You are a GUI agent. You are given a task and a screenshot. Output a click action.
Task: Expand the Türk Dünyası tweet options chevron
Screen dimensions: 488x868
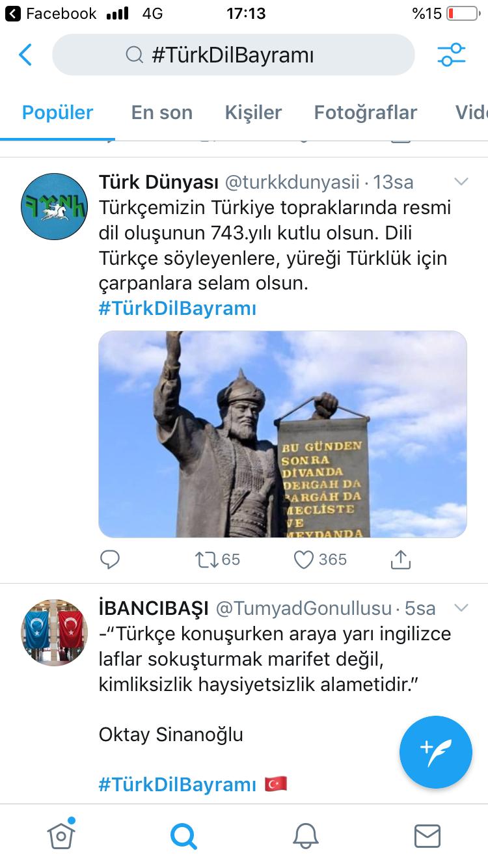coord(461,182)
